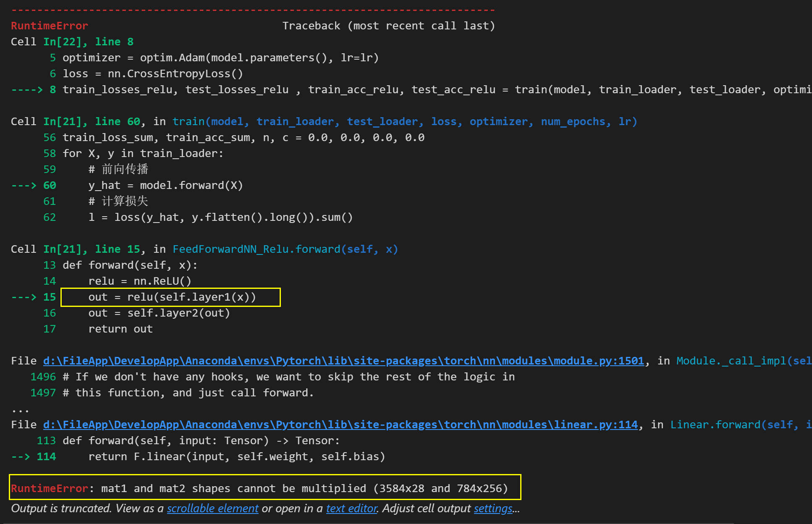This screenshot has height=524, width=812.
Task: Click 'In[21], line 15' cell reference
Action: [x=92, y=249]
